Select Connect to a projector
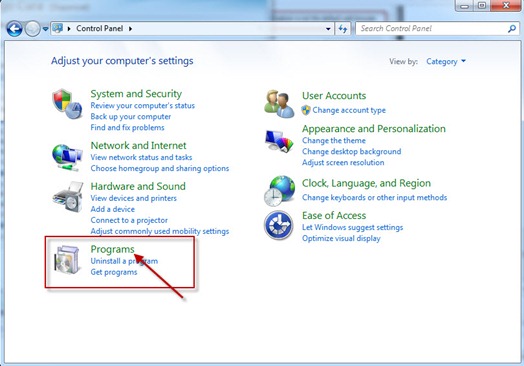The height and width of the screenshot is (366, 524). tap(129, 220)
